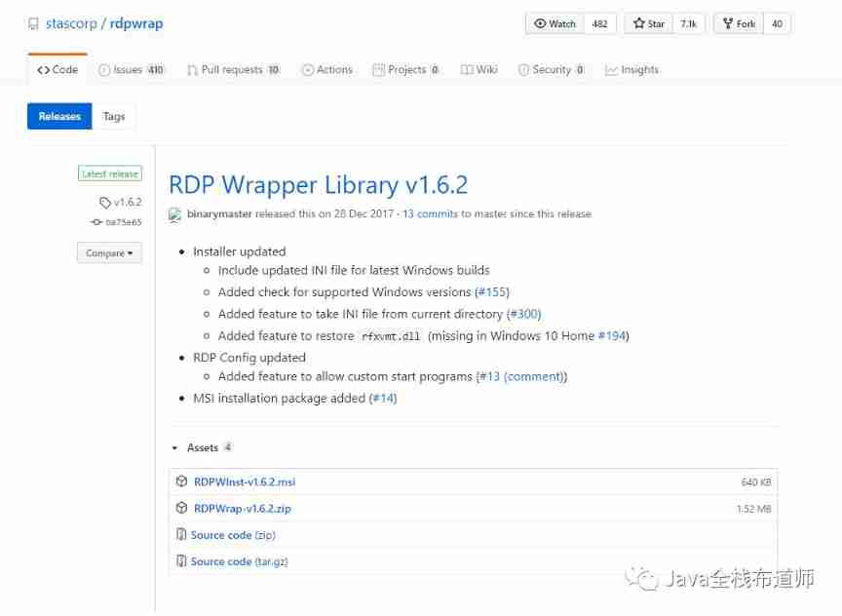Click the rfxvmt.dll code text

point(391,336)
